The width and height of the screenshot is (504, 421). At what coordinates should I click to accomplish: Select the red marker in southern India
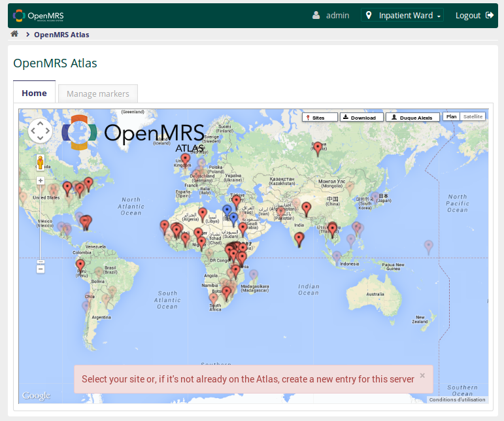pos(299,240)
